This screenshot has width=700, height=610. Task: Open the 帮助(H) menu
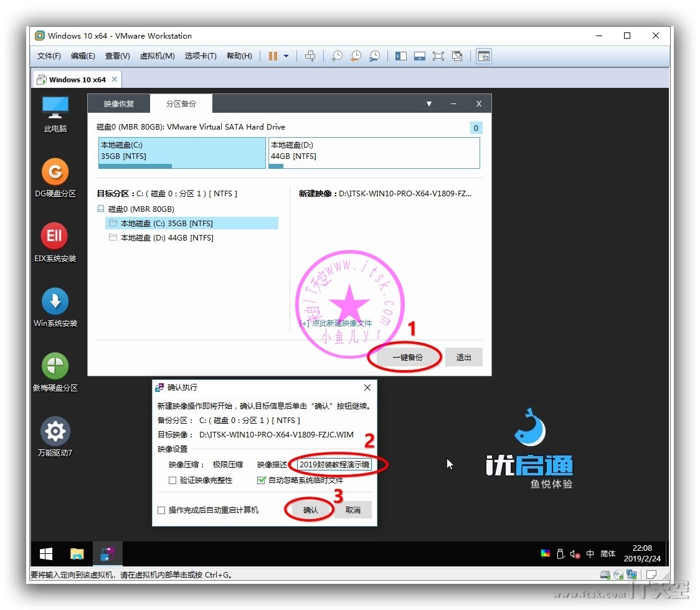(x=239, y=56)
